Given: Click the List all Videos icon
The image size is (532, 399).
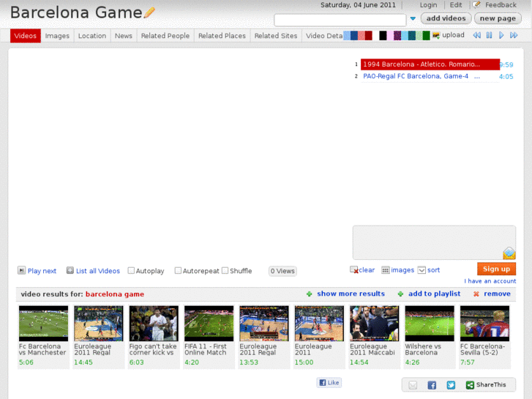Looking at the screenshot, I should tap(70, 270).
